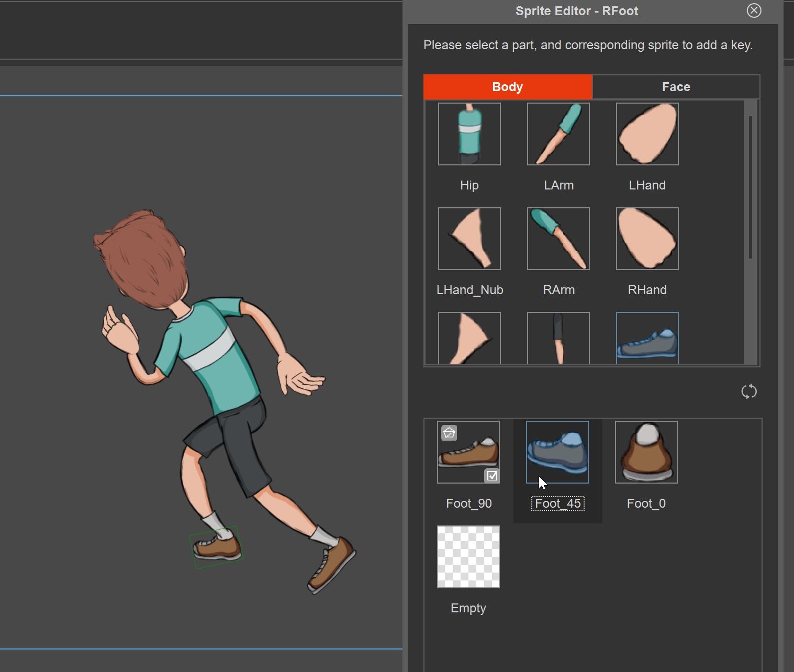This screenshot has width=794, height=672.
Task: Select the RArm body part
Action: 558,239
